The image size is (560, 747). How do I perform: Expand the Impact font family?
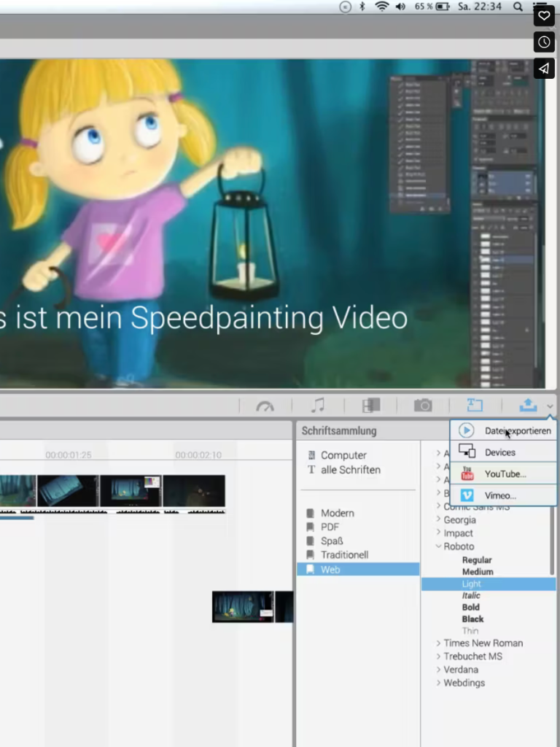pos(438,533)
